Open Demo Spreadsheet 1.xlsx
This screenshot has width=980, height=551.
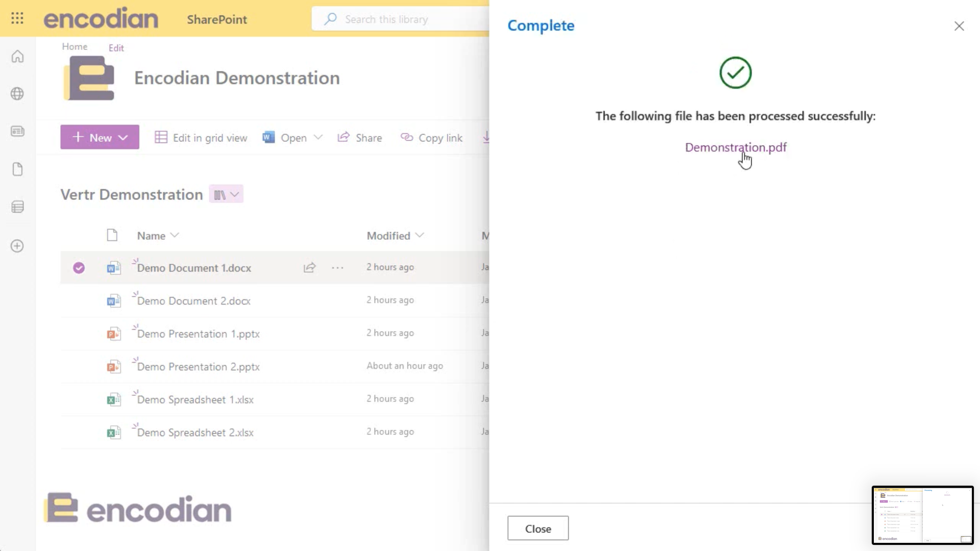195,400
